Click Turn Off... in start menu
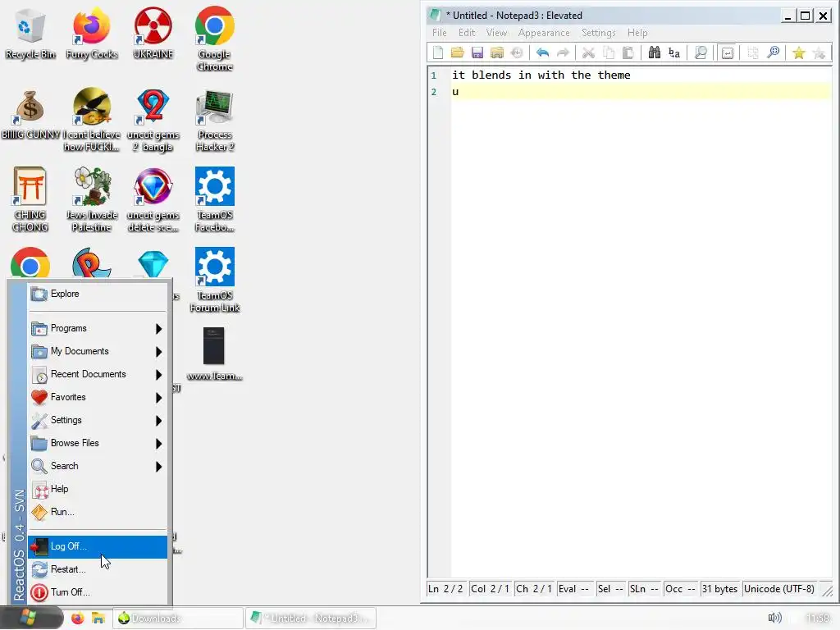Image resolution: width=840 pixels, height=630 pixels. point(98,592)
